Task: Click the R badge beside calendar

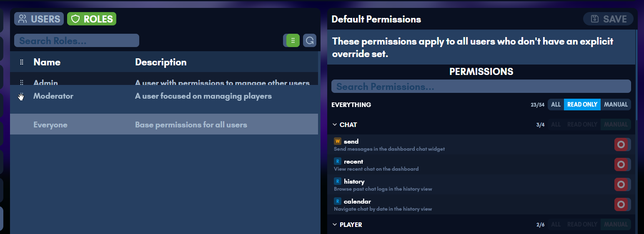Action: (x=338, y=201)
